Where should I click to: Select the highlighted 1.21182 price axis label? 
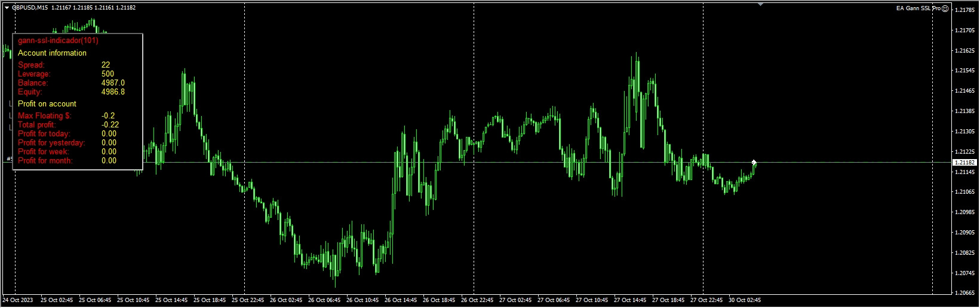point(965,163)
